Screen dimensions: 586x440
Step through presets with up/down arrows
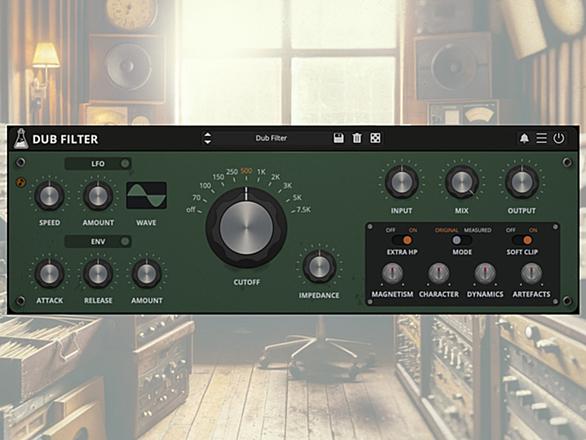click(x=207, y=138)
